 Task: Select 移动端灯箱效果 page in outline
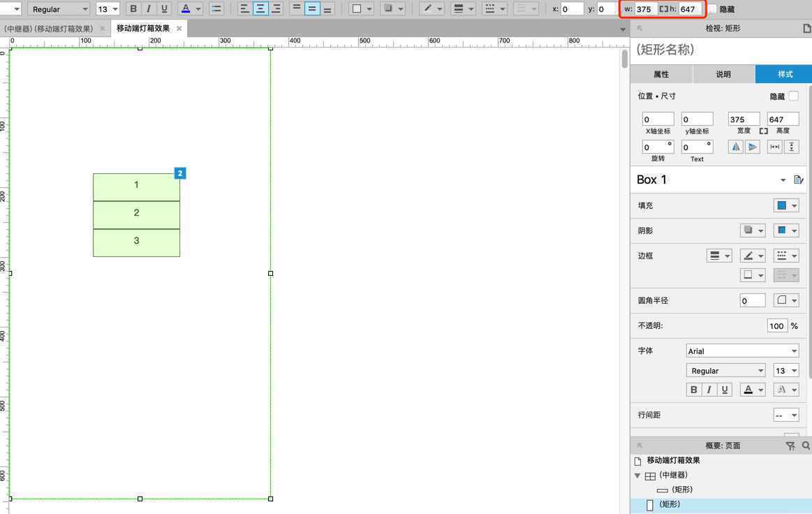673,460
